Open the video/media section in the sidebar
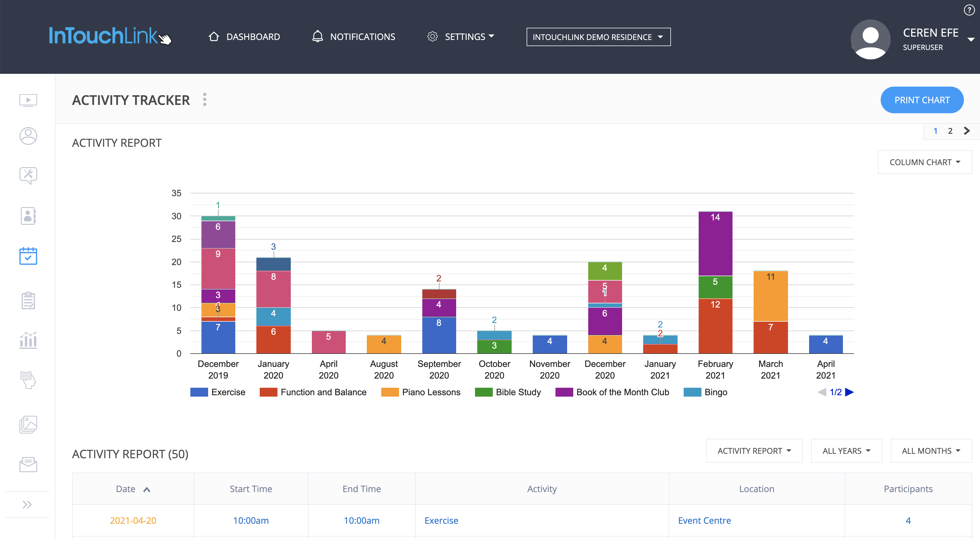 coord(28,100)
